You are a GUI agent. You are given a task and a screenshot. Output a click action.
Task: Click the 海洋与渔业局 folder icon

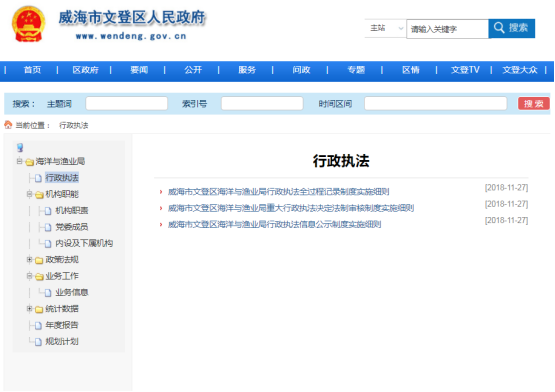tap(30, 162)
